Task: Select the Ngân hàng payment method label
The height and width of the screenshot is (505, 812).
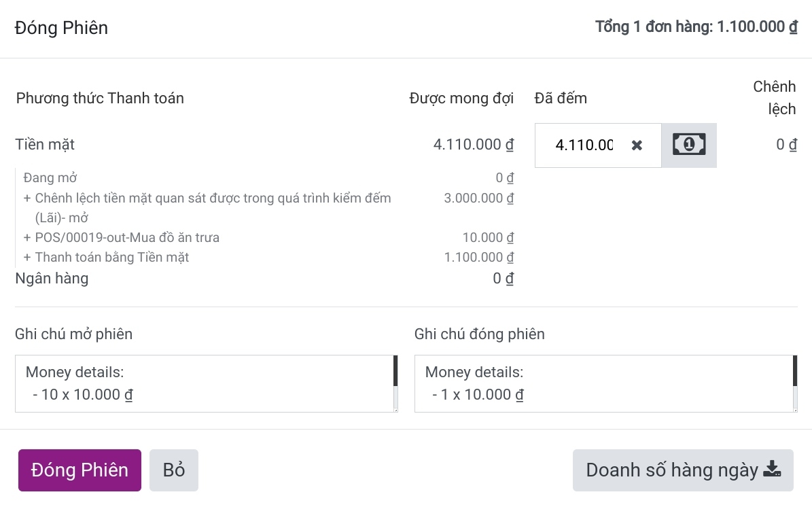Action: [52, 279]
